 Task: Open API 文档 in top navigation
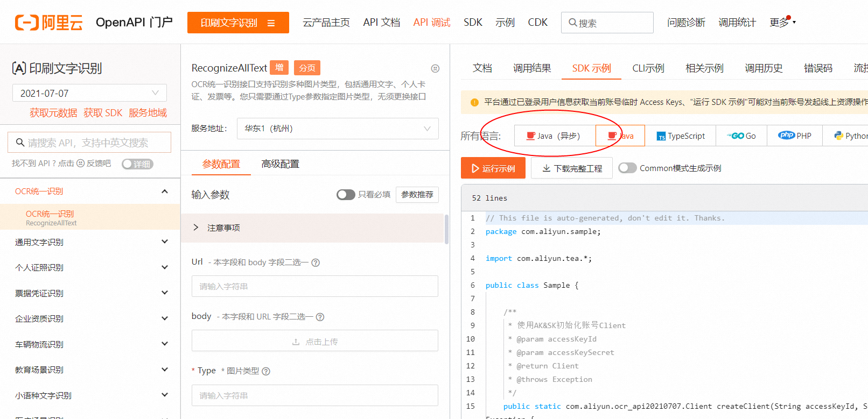[x=382, y=23]
